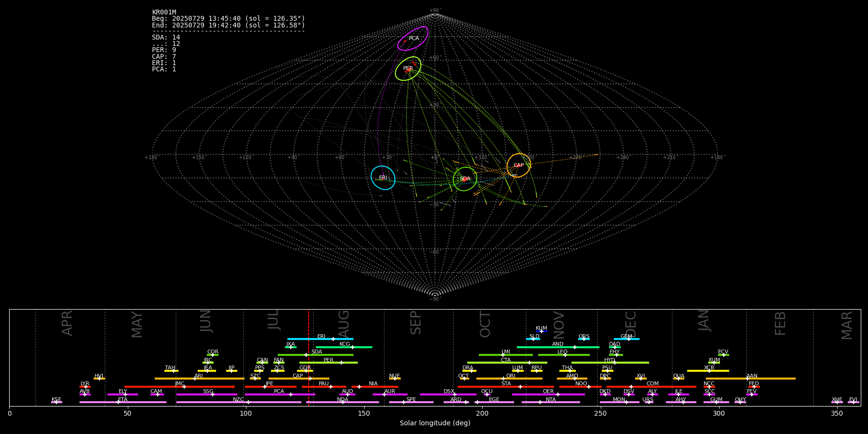Click the station name KR001M heading
Screen dimensions: 868x434
coord(164,13)
